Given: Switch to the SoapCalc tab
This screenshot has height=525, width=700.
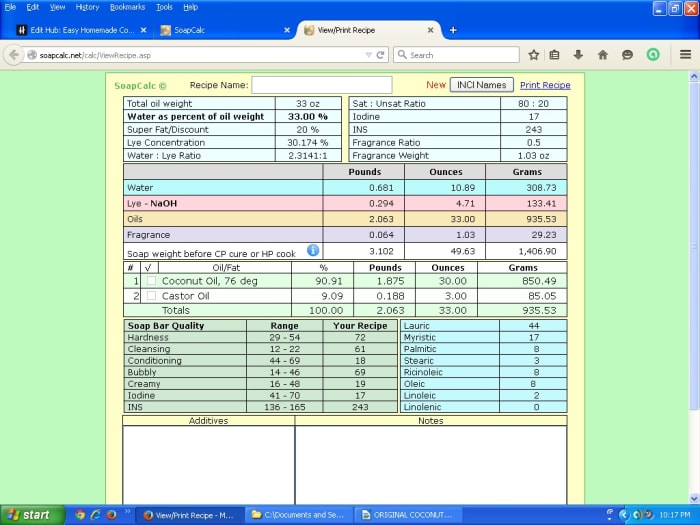Looking at the screenshot, I should [225, 30].
